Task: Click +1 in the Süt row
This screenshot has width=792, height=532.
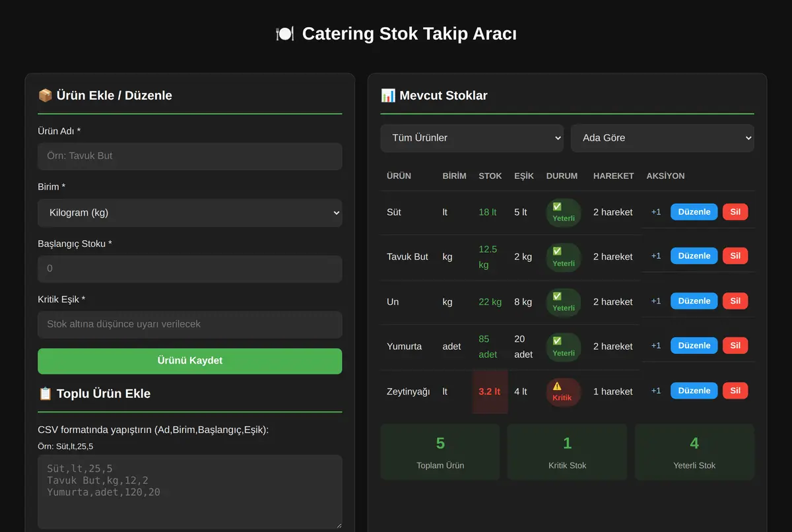Action: [656, 212]
